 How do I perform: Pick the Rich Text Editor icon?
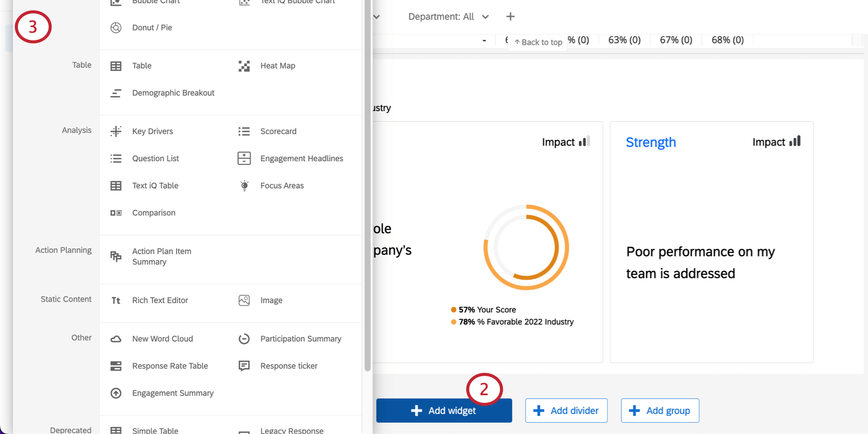[116, 300]
